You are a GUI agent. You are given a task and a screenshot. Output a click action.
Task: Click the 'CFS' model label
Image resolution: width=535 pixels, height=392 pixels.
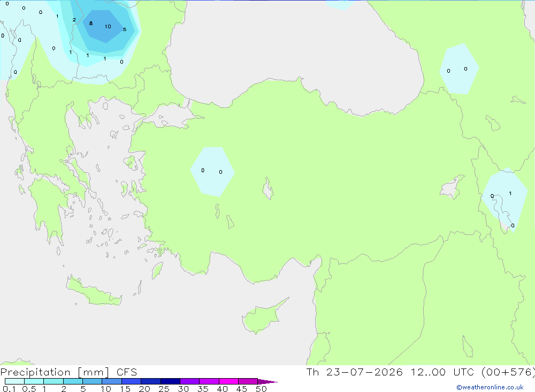coord(127,372)
